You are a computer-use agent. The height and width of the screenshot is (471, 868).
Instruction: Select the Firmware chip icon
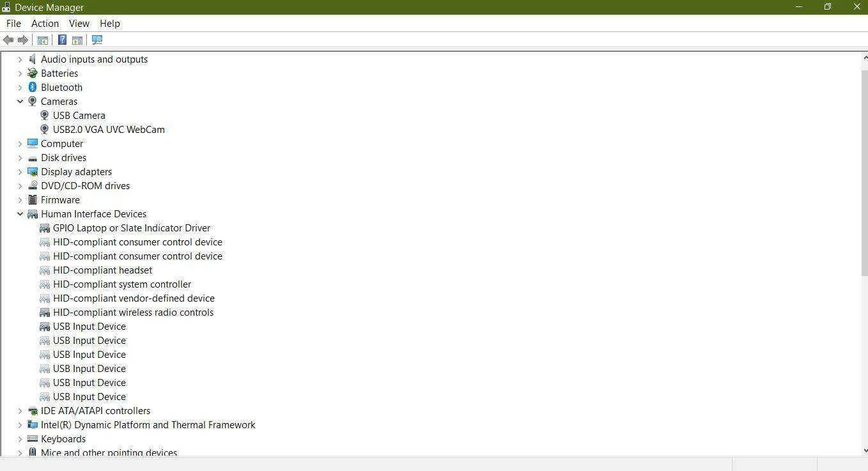(x=33, y=199)
